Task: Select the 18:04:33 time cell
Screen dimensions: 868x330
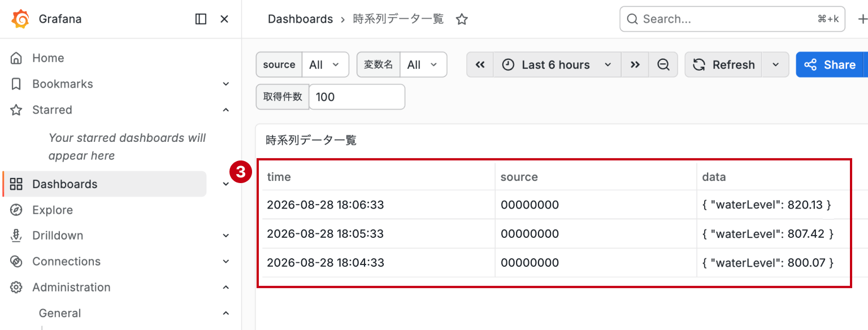Action: click(x=378, y=263)
